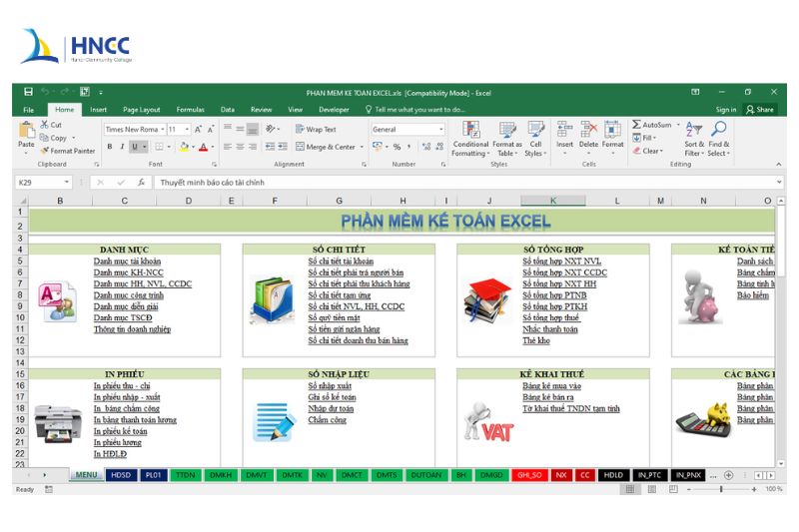This screenshot has width=799, height=532.
Task: Open the Fill dropdown in Editing
Action: tap(644, 138)
